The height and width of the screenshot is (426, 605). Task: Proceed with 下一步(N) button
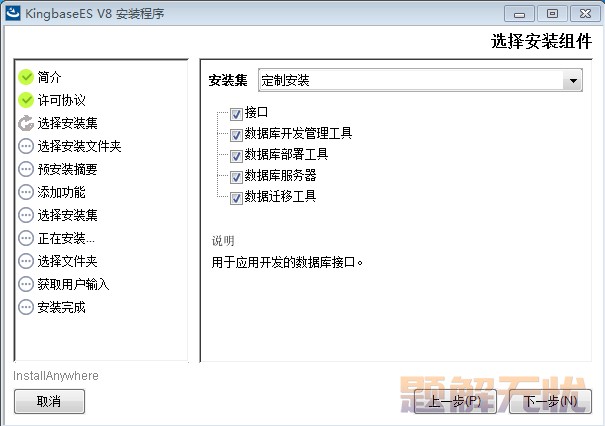click(x=550, y=401)
